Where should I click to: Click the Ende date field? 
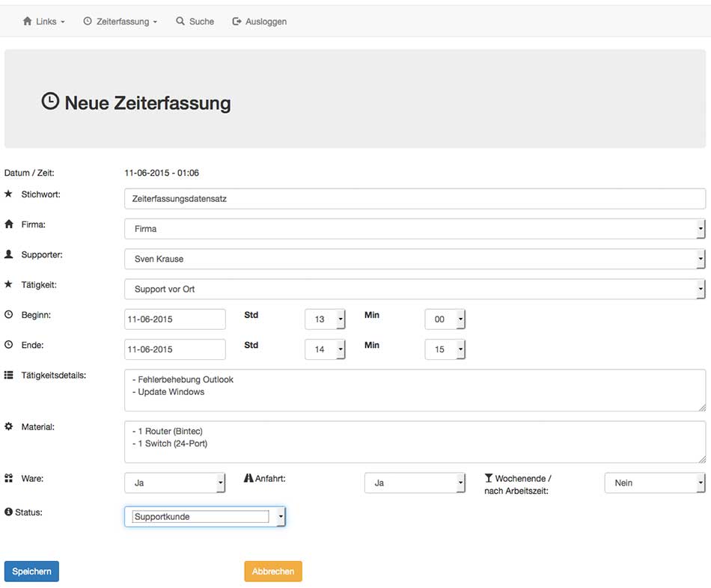[175, 349]
